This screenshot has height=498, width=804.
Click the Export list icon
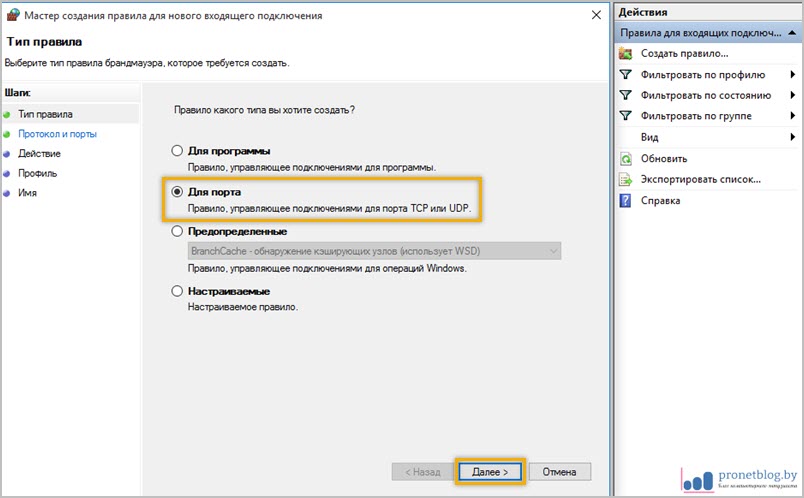pos(626,179)
